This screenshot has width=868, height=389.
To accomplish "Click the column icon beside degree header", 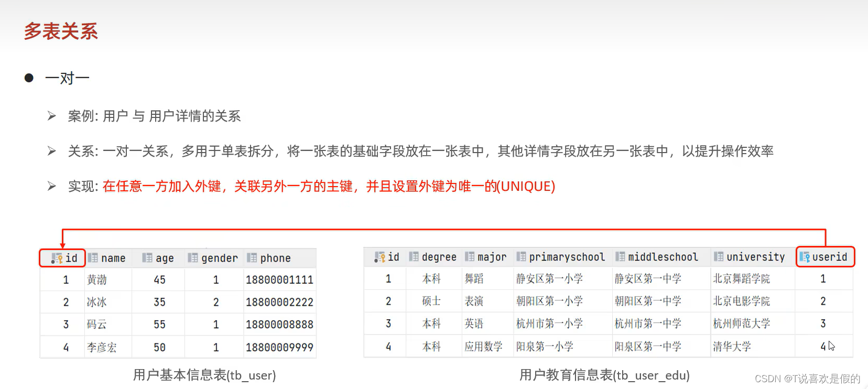I will pos(414,257).
